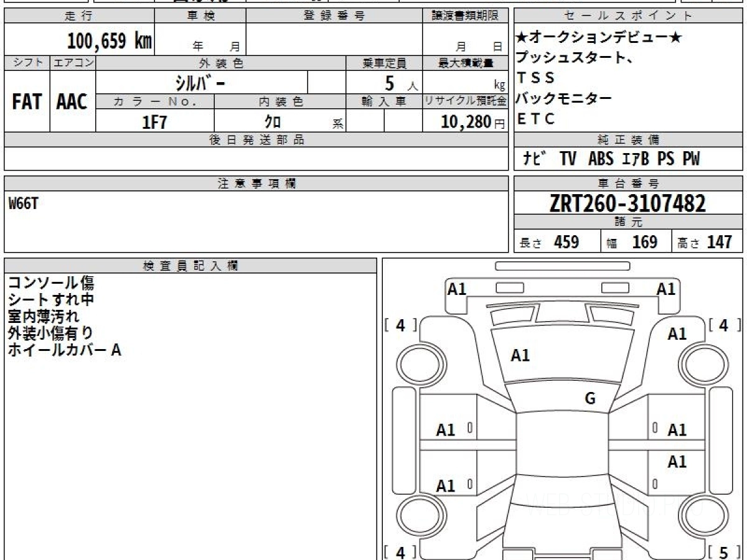Click the G mark on the windshield
The height and width of the screenshot is (560, 747).
pyautogui.click(x=590, y=399)
